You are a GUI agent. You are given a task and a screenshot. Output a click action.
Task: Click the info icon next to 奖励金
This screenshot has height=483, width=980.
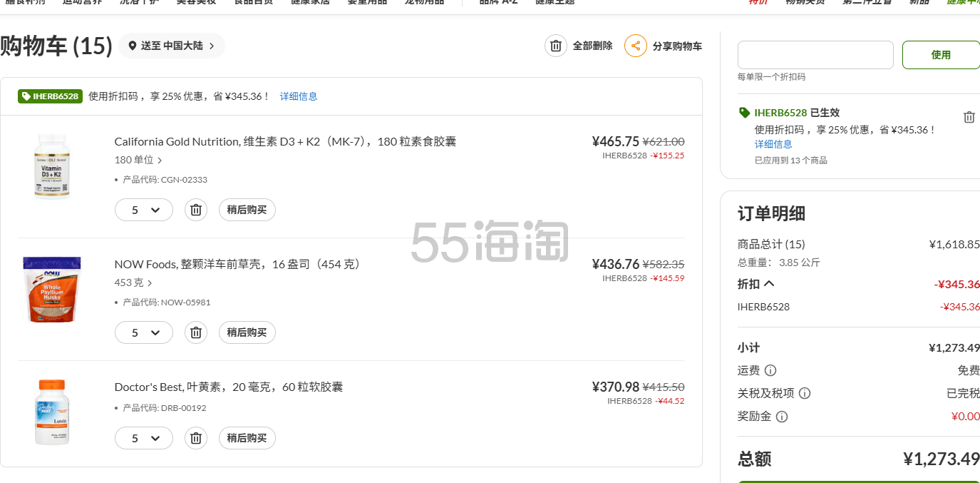click(x=782, y=417)
